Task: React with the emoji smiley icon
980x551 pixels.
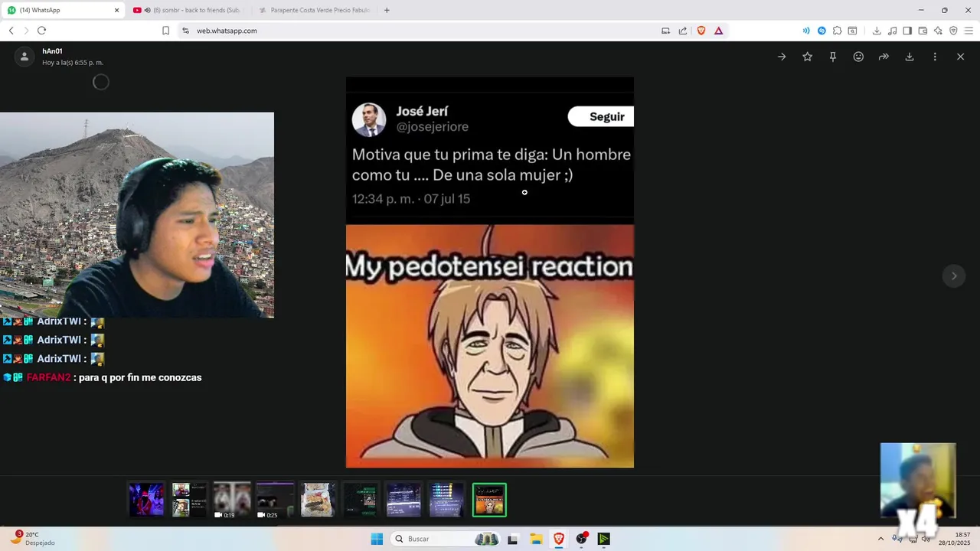Action: point(858,57)
